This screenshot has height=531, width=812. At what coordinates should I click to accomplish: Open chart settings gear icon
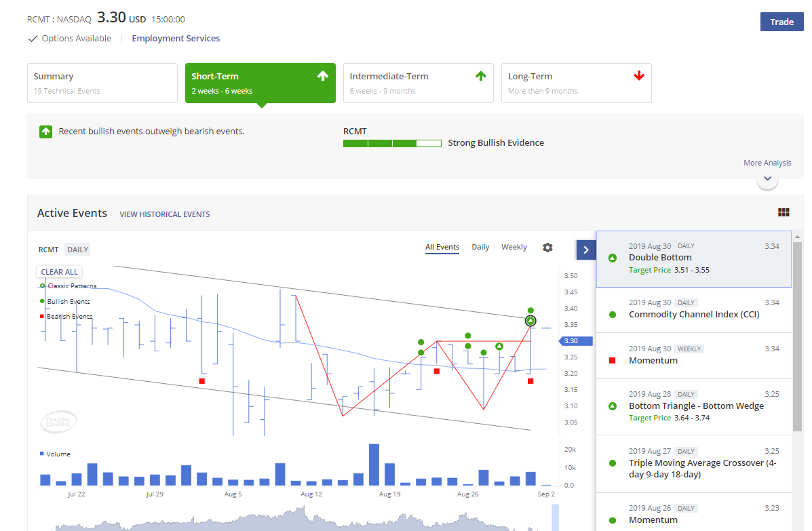pyautogui.click(x=547, y=248)
